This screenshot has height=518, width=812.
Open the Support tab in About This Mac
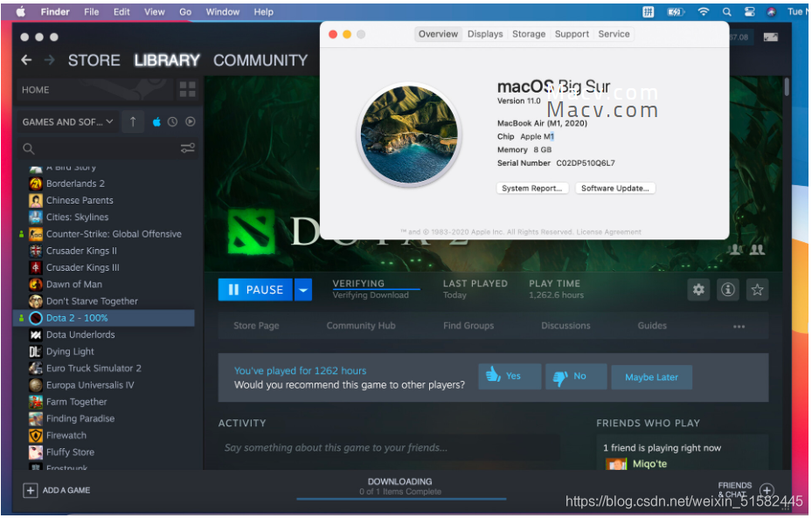point(572,34)
